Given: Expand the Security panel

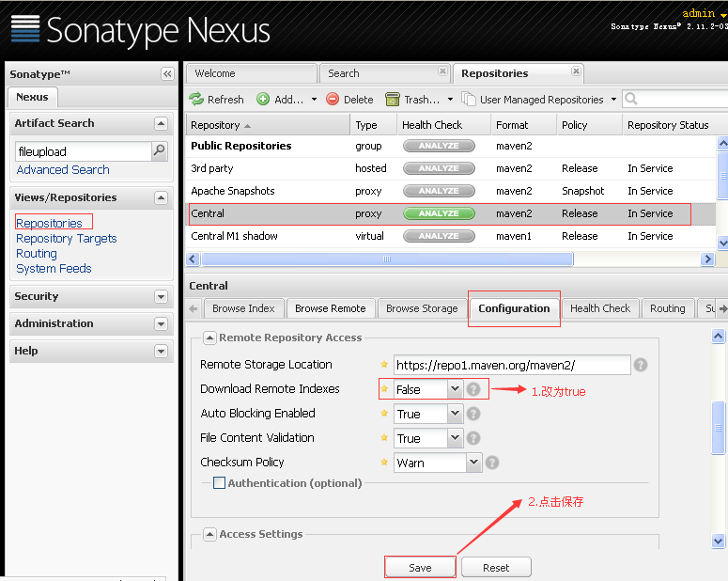Looking at the screenshot, I should pos(161,296).
